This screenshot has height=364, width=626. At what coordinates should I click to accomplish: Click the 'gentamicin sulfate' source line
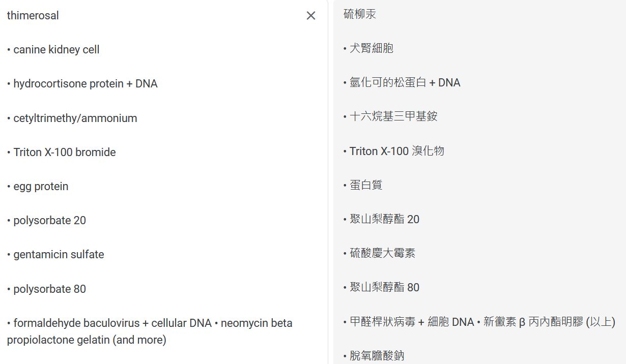59,255
